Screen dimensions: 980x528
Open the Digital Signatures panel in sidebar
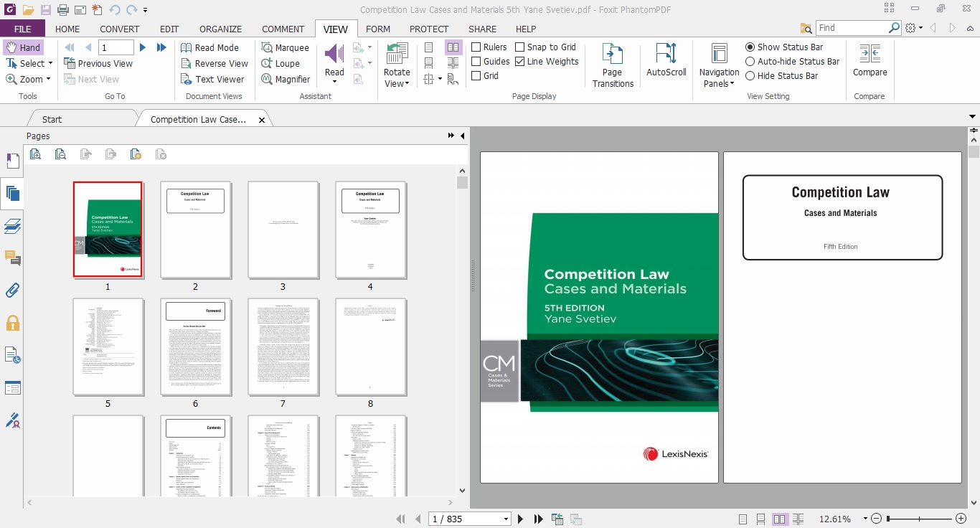[x=12, y=420]
